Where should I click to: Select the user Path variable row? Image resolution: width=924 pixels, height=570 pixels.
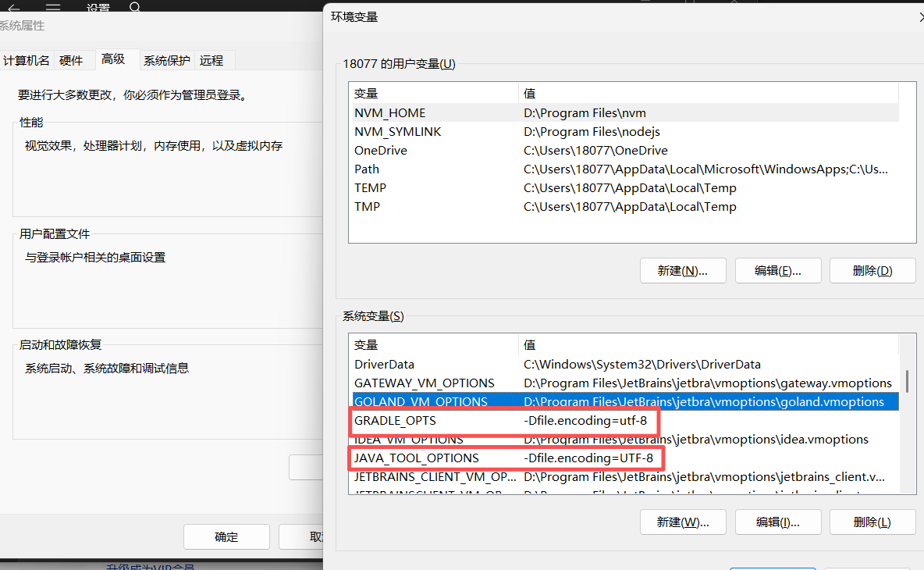tap(625, 169)
